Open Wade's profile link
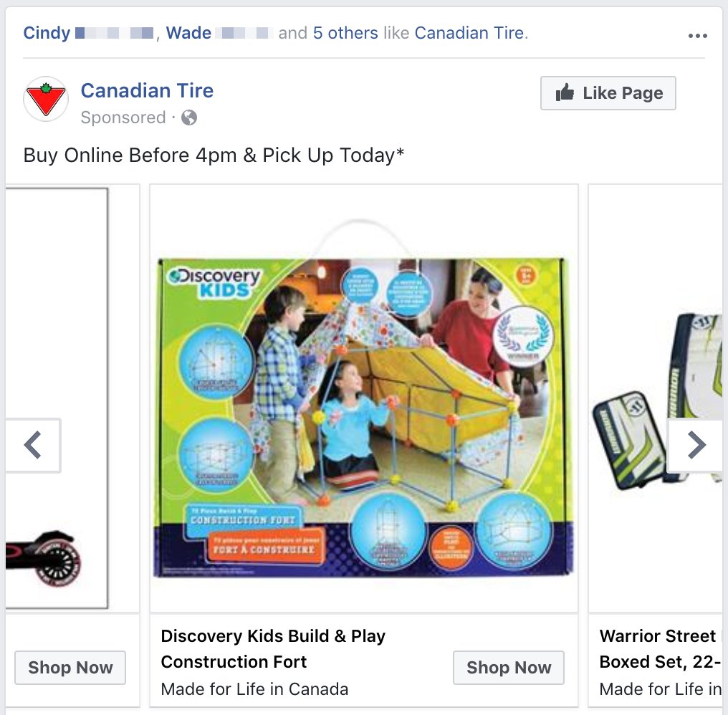This screenshot has width=728, height=715. coord(189,33)
